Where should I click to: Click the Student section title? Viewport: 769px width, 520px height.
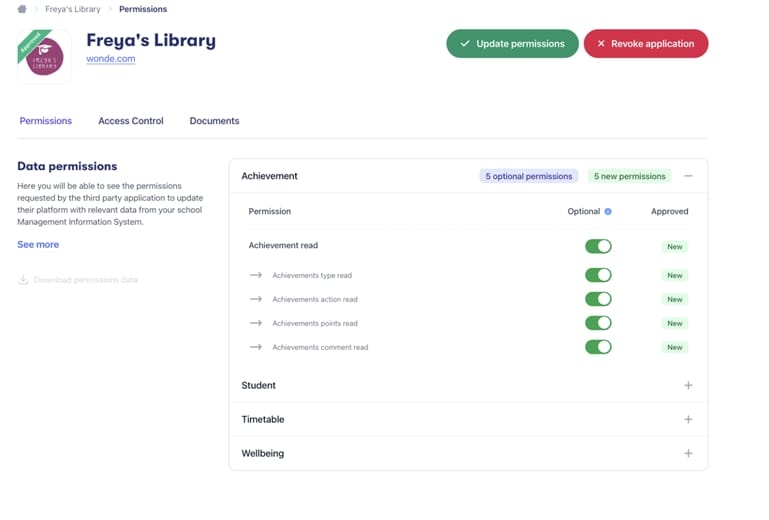click(x=258, y=385)
